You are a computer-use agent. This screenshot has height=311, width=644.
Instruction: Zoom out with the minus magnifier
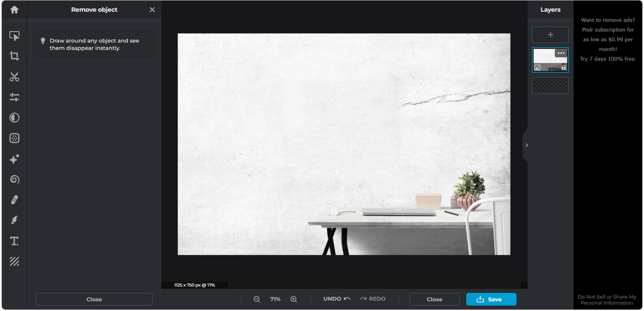tap(257, 299)
